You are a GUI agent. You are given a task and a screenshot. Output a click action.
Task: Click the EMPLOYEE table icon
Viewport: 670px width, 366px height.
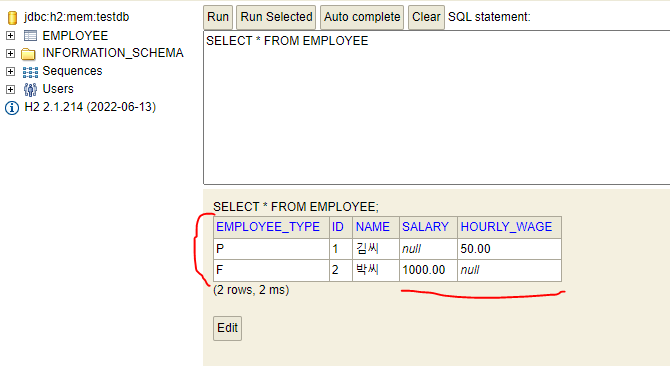click(x=30, y=35)
